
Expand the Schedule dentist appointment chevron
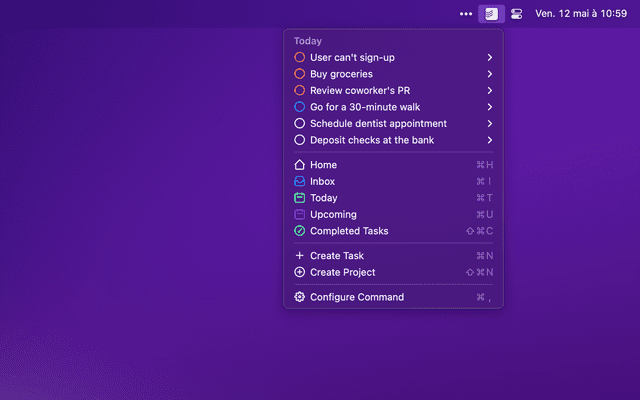point(489,124)
